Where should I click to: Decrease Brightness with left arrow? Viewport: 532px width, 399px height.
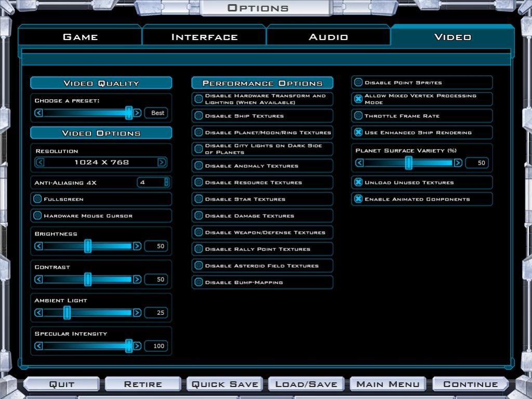(x=38, y=246)
